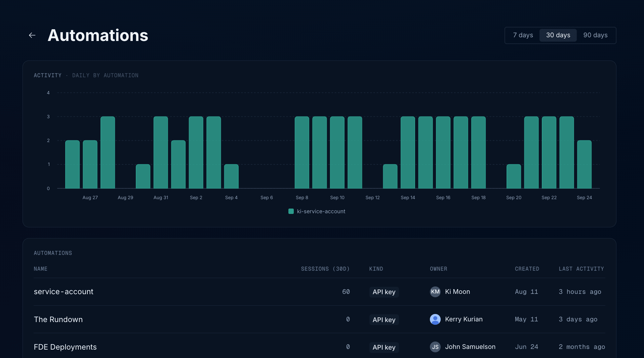Click the chart bar above Sep 16

pyautogui.click(x=443, y=152)
